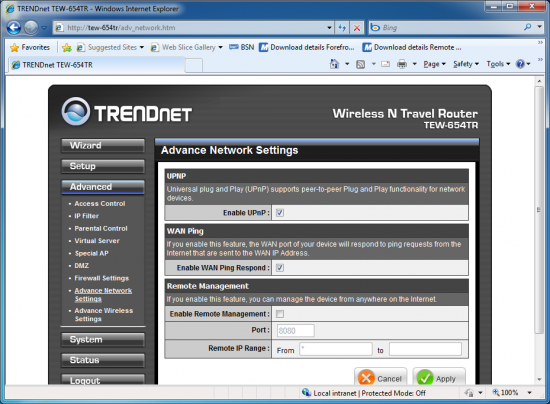
Task: Open the BSN favorites bar link
Action: (x=242, y=47)
